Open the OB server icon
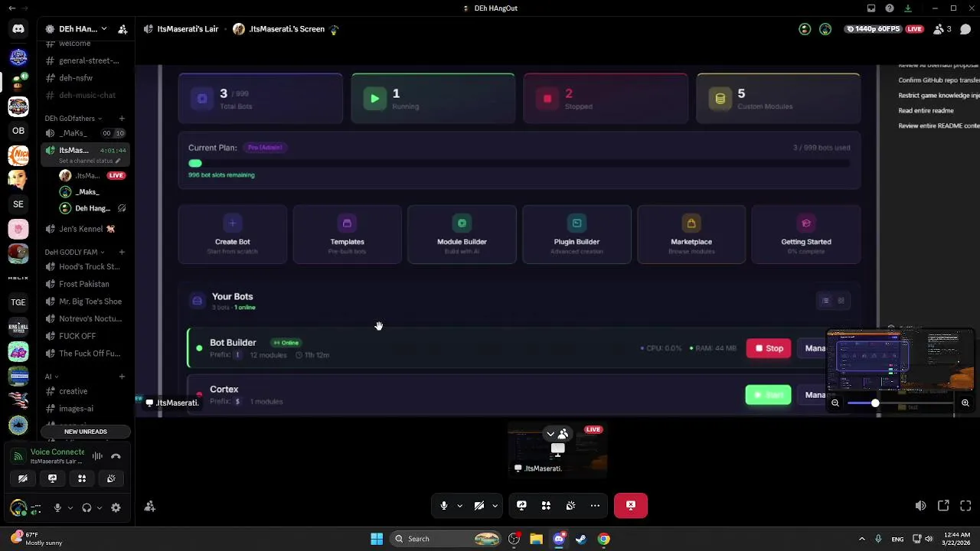Viewport: 980px width, 551px height. [x=18, y=131]
